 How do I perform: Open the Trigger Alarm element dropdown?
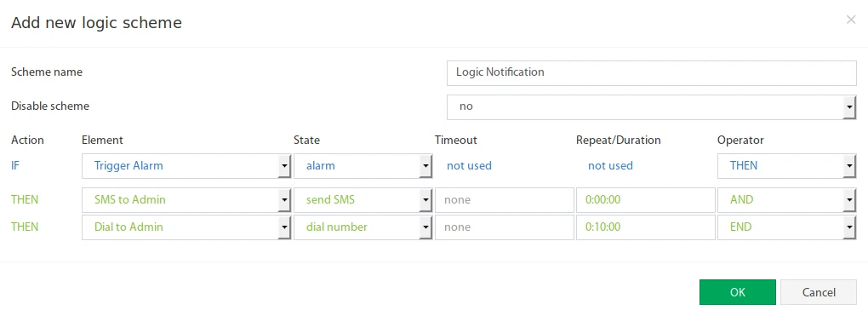186,166
